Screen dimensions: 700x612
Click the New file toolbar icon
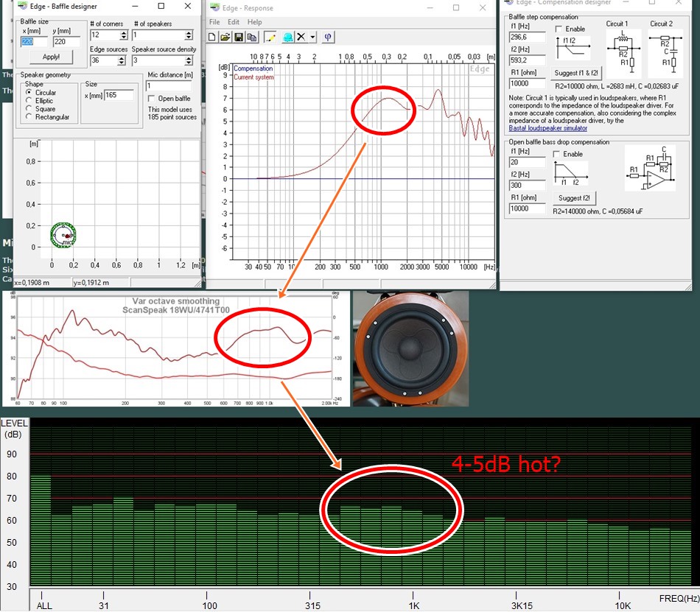(212, 37)
